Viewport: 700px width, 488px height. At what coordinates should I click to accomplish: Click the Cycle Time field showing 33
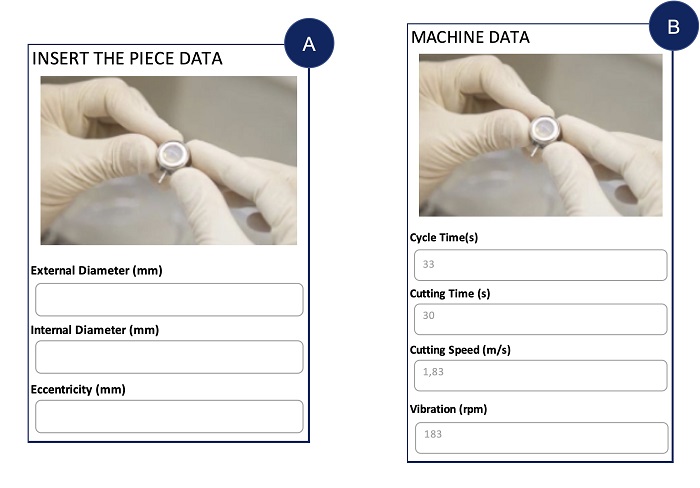540,265
